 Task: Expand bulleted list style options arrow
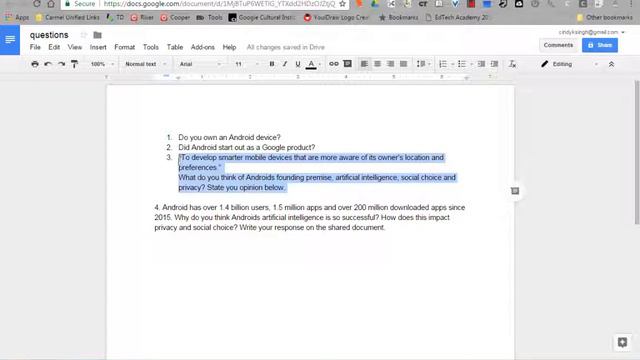pos(471,64)
